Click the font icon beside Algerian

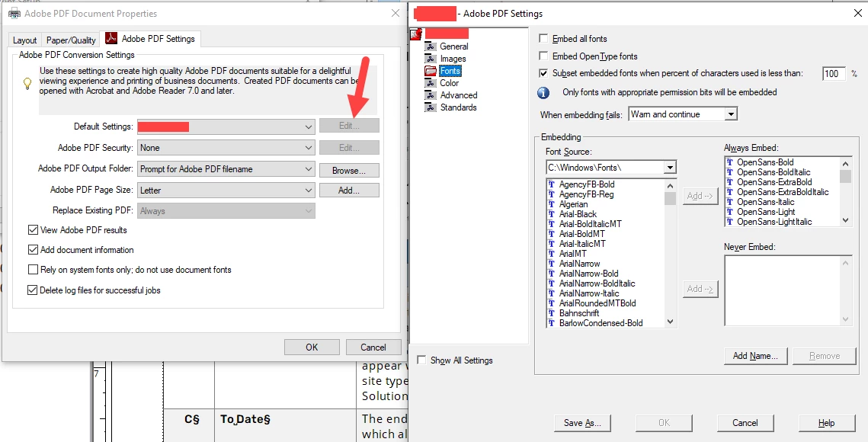pos(551,203)
